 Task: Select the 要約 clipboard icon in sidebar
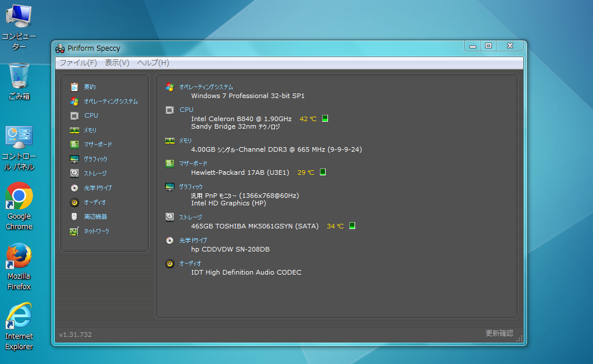click(74, 87)
